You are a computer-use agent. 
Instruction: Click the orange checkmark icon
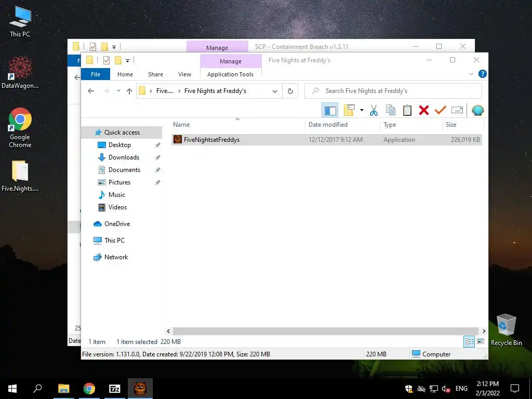[441, 110]
